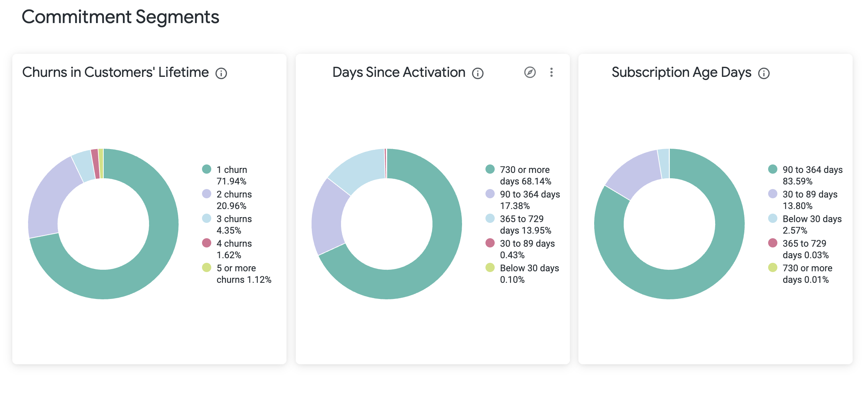Click green dot for 730 or more days 68.14%
868x395 pixels.
pyautogui.click(x=490, y=169)
